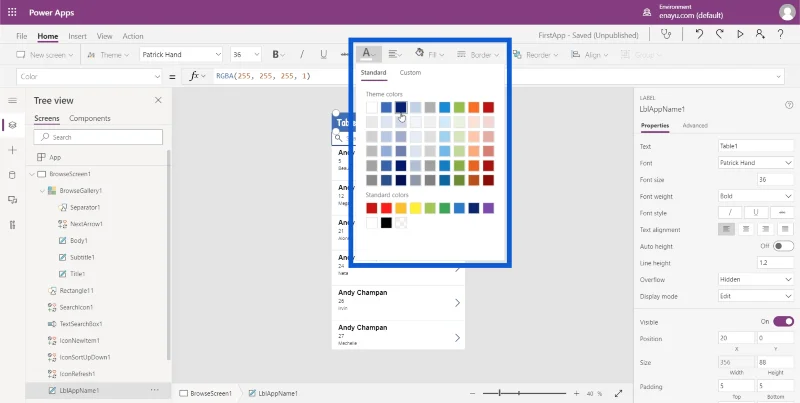Collapse the BrowseGallery1 tree node
This screenshot has width=800, height=403.
[x=42, y=191]
